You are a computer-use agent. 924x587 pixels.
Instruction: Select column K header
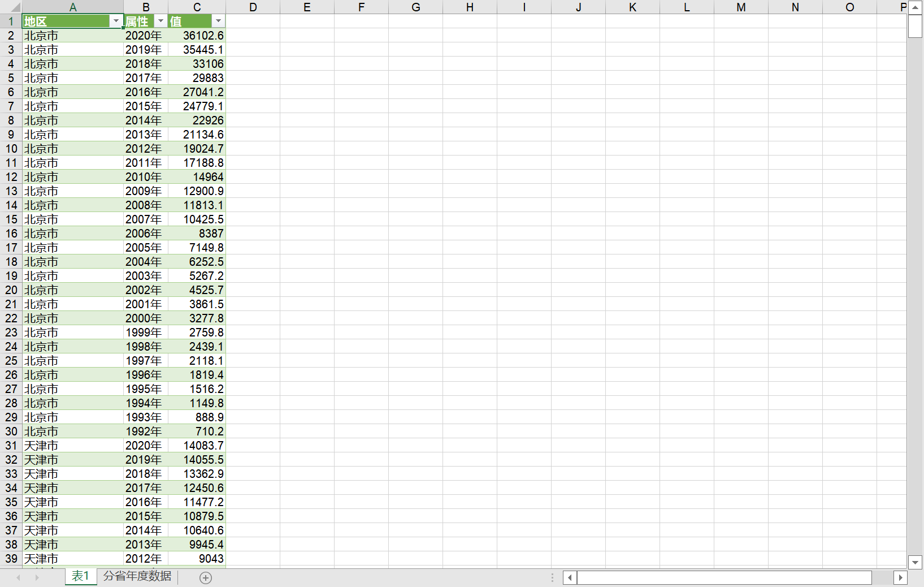coord(632,7)
